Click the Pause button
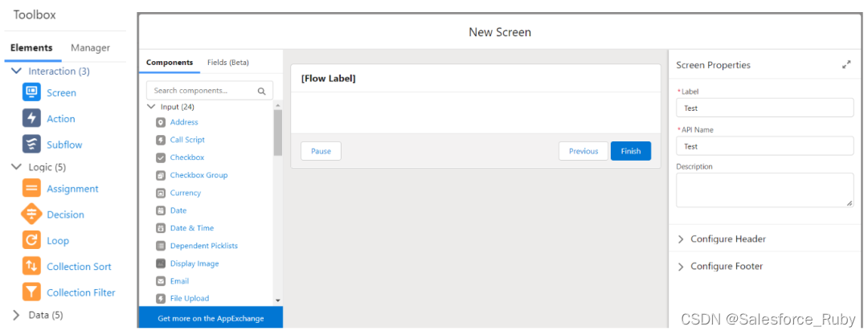The image size is (868, 335). coord(321,151)
